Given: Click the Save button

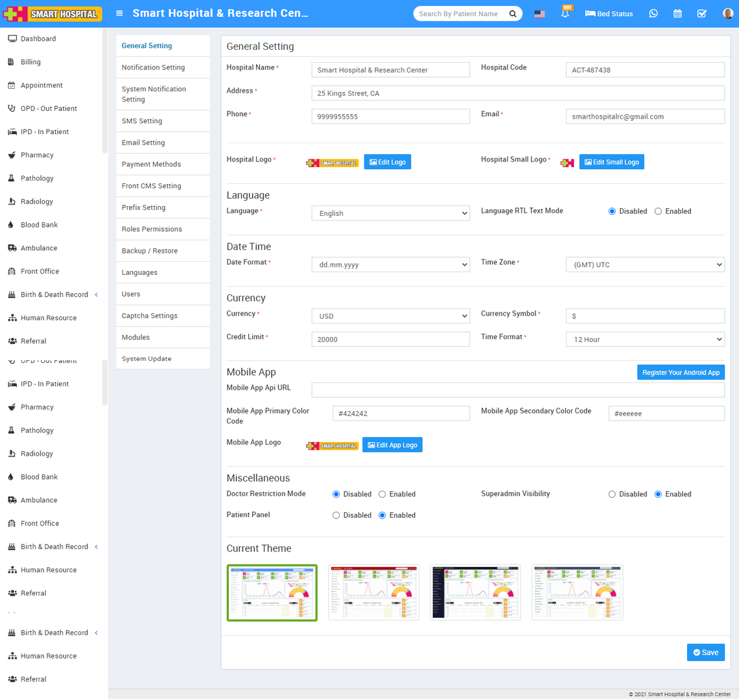Looking at the screenshot, I should click(x=705, y=653).
